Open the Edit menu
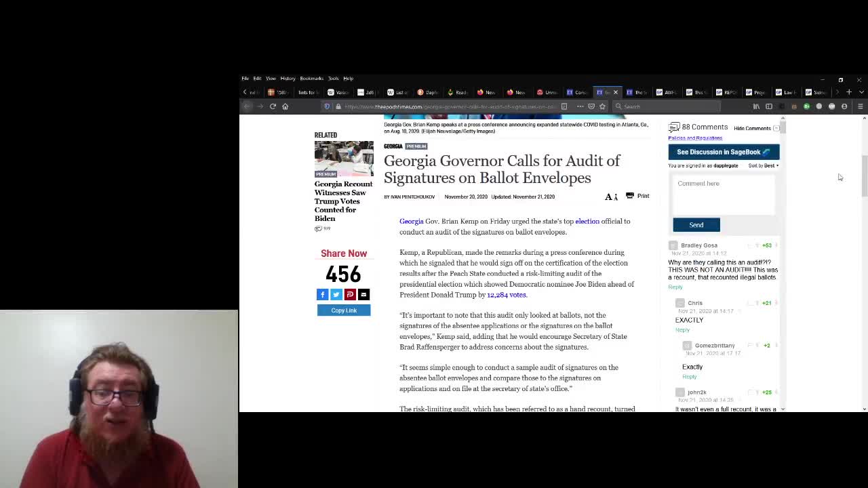The height and width of the screenshot is (488, 868). point(258,78)
